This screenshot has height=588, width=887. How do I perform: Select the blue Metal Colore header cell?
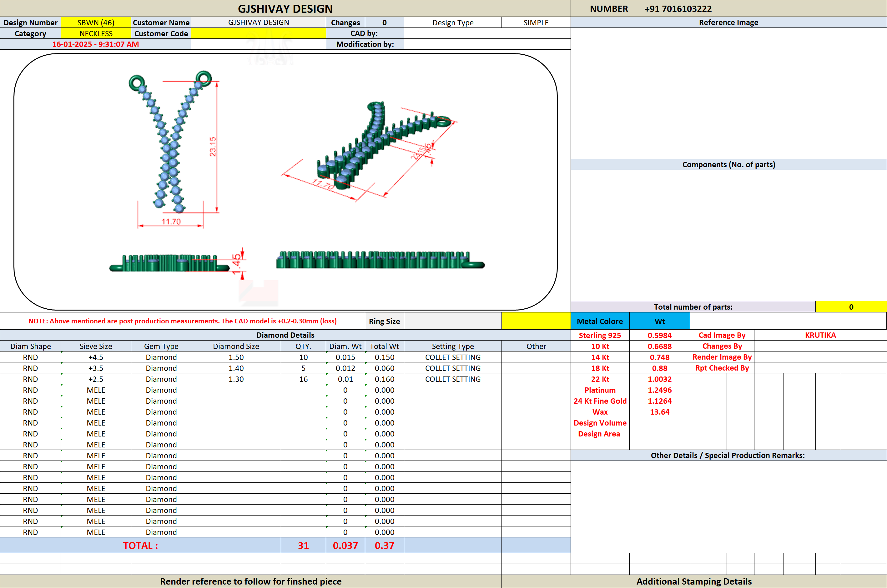pyautogui.click(x=600, y=321)
